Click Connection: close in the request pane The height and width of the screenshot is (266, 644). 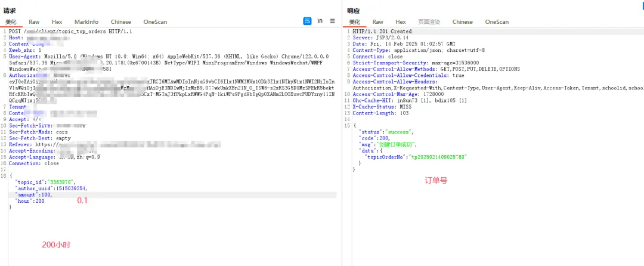click(33, 163)
